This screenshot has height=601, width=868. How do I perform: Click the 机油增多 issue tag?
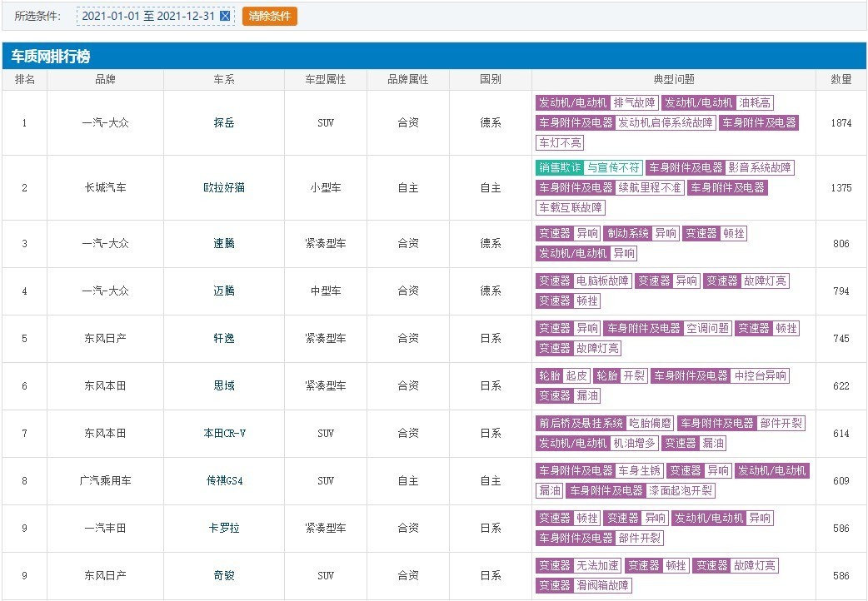pos(635,444)
